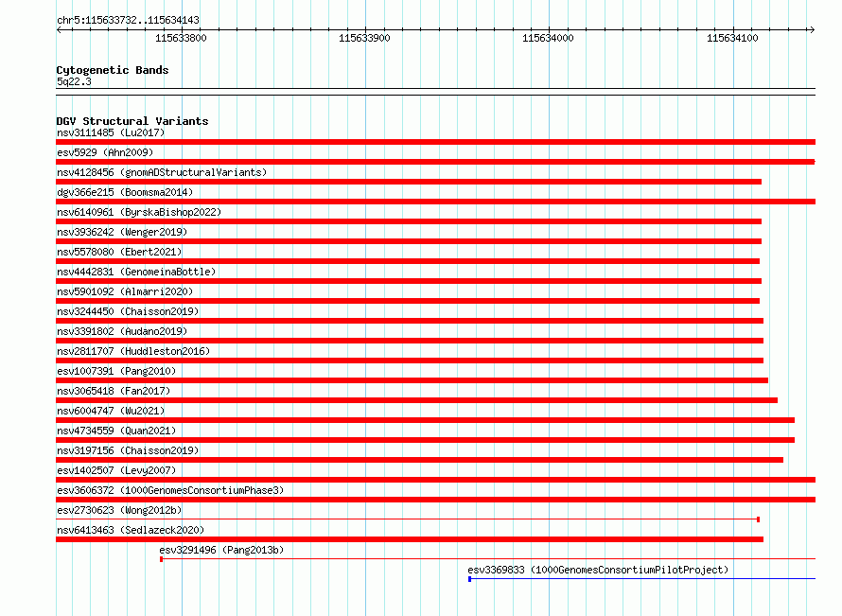
Task: Click the right arrow of the coordinate ruler
Action: pyautogui.click(x=812, y=30)
